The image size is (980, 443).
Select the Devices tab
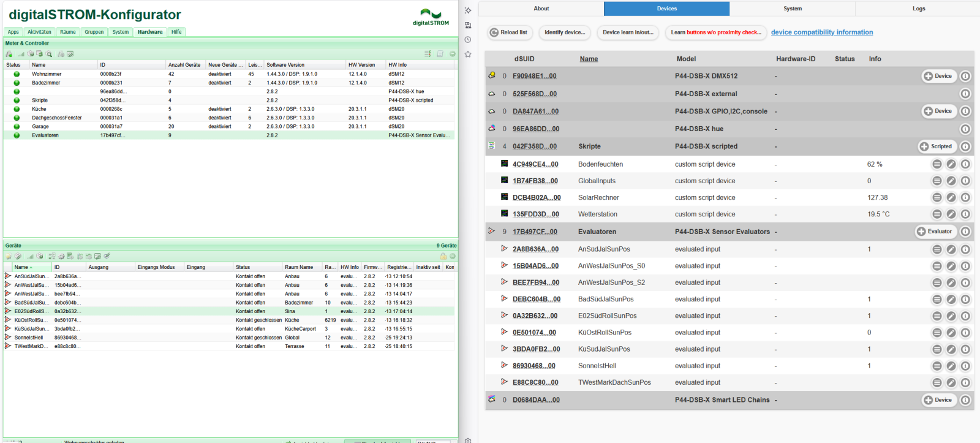coord(667,9)
